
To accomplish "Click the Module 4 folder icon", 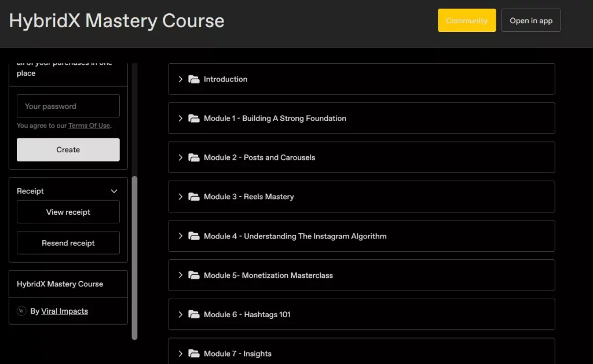I will coord(193,236).
